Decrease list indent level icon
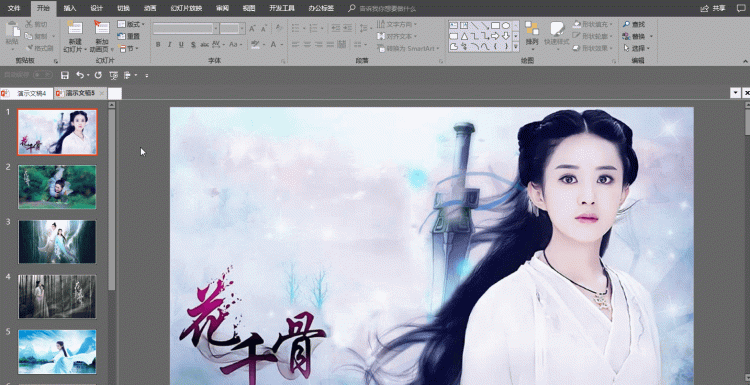The image size is (750, 385). pyautogui.click(x=335, y=28)
